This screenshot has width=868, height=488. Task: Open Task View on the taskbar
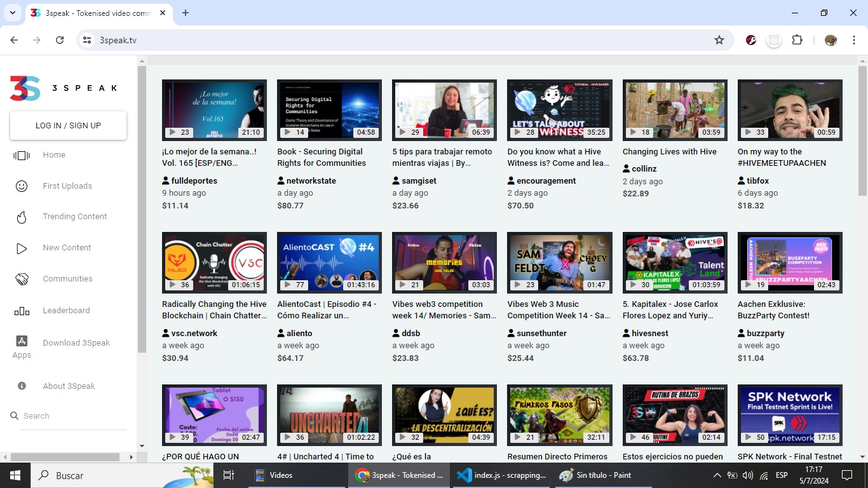229,475
